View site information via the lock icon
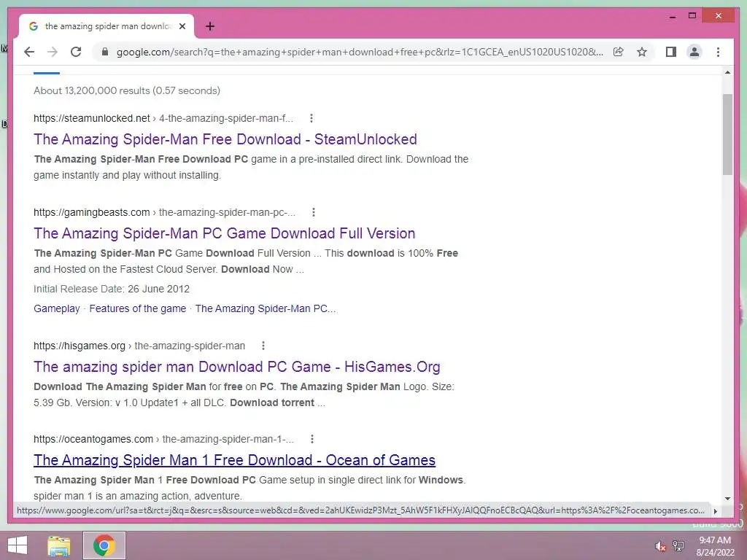This screenshot has height=560, width=747. pyautogui.click(x=105, y=52)
